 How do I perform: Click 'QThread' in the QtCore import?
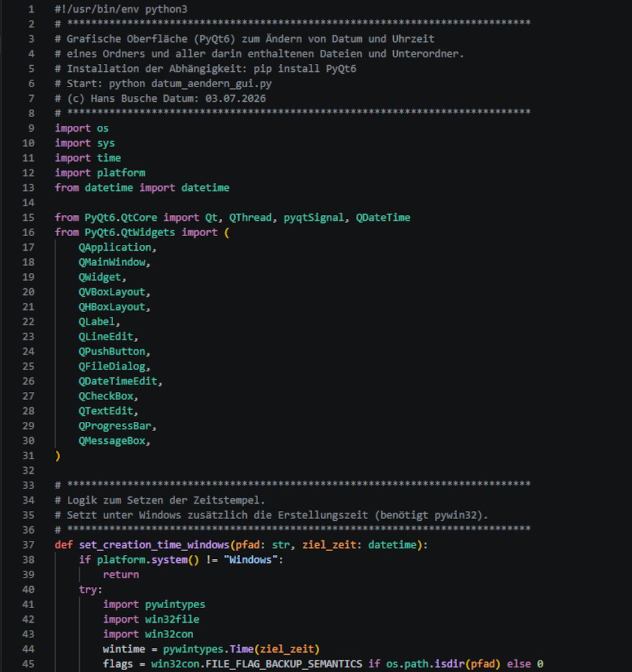point(250,218)
